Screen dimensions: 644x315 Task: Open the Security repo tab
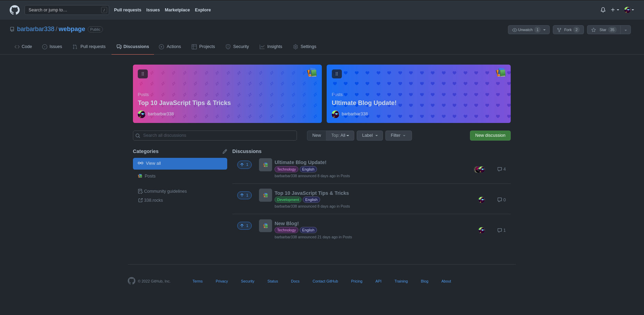[237, 47]
